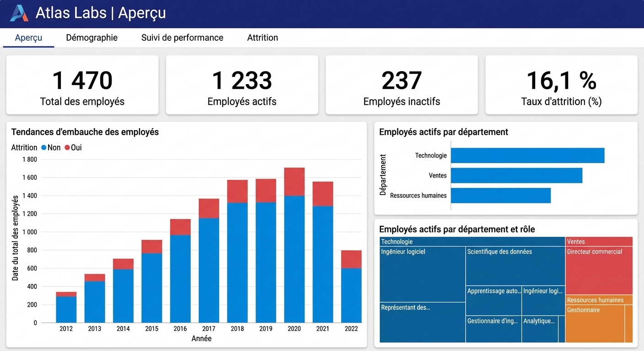Screen dimensions: 644x351
Task: Switch to the Démographie tab
Action: tap(91, 37)
